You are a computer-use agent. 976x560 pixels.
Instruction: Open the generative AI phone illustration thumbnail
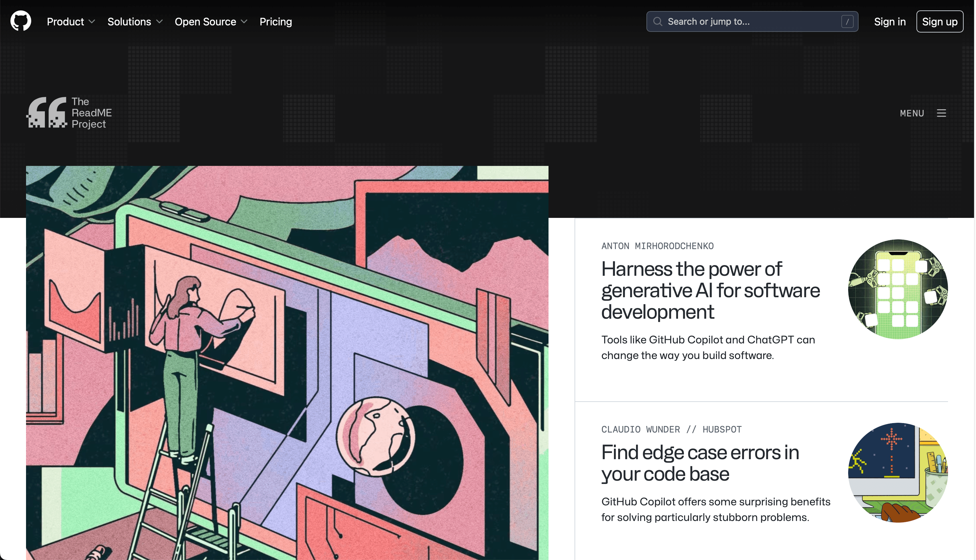898,289
